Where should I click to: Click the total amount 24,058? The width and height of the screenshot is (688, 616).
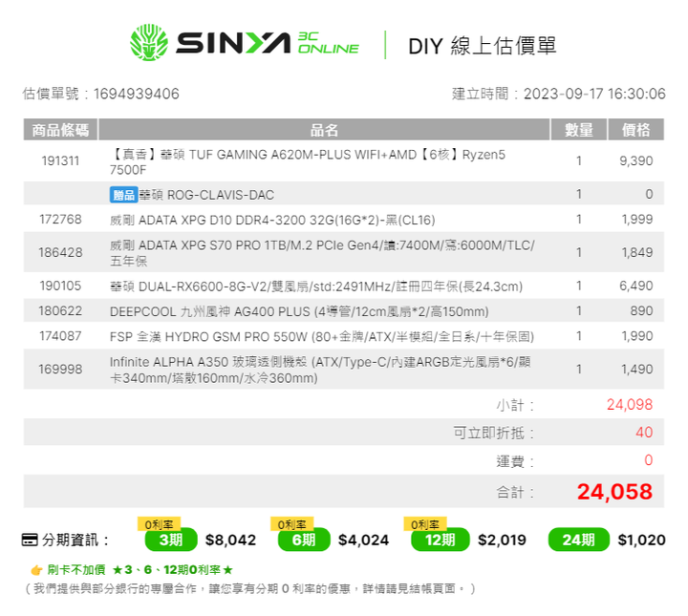click(614, 492)
